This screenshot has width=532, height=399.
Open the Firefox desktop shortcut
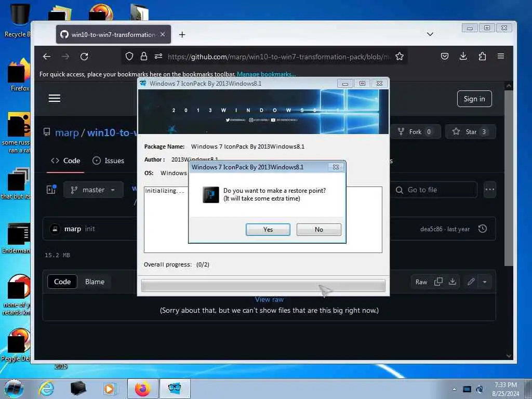coord(18,75)
